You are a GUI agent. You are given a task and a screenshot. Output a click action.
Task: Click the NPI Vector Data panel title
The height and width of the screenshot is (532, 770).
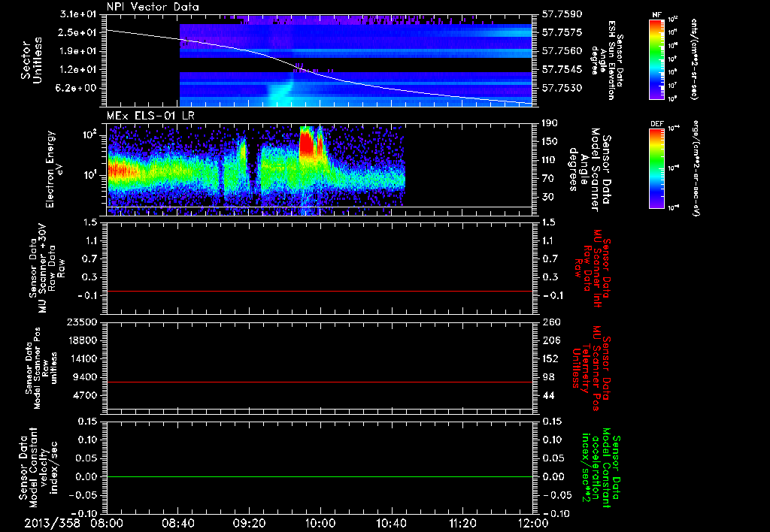click(153, 7)
